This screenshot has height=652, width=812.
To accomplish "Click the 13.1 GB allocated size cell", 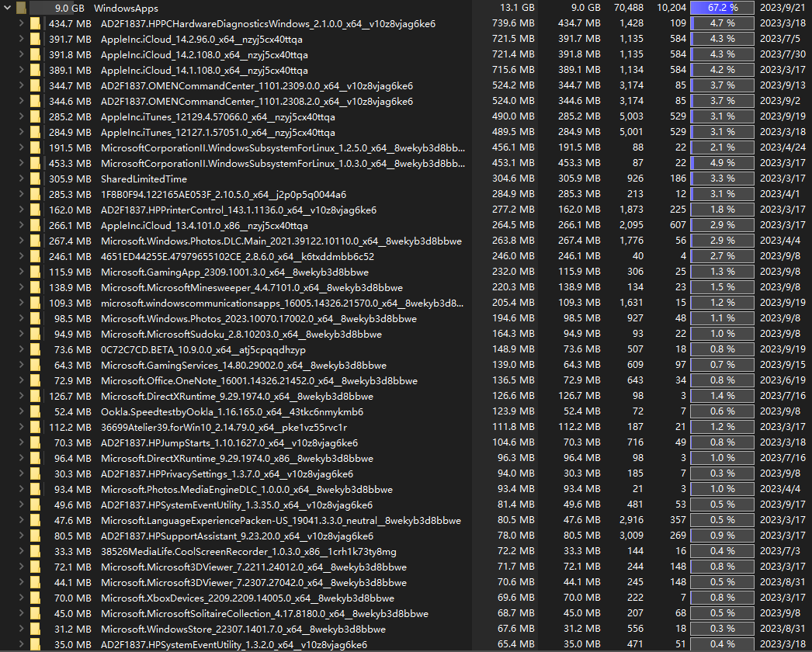I will click(x=517, y=8).
